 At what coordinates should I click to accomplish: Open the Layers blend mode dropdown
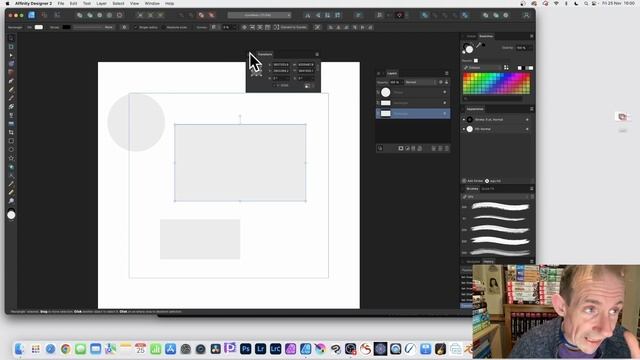coord(420,82)
